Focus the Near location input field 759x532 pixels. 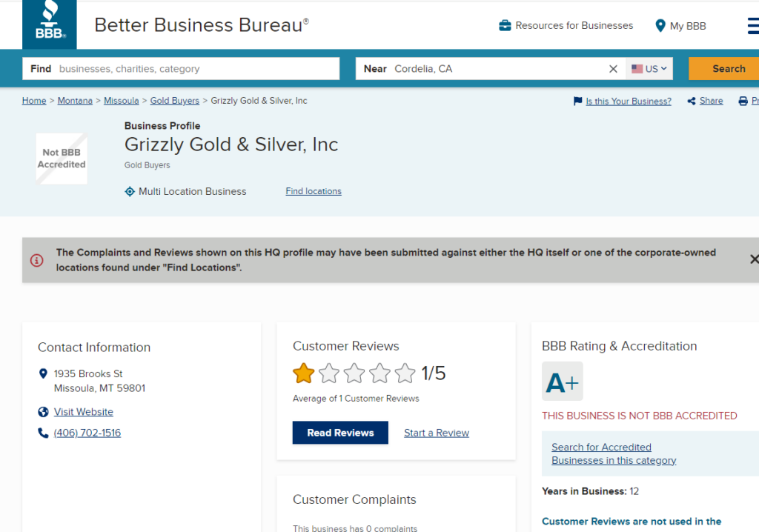(x=491, y=69)
